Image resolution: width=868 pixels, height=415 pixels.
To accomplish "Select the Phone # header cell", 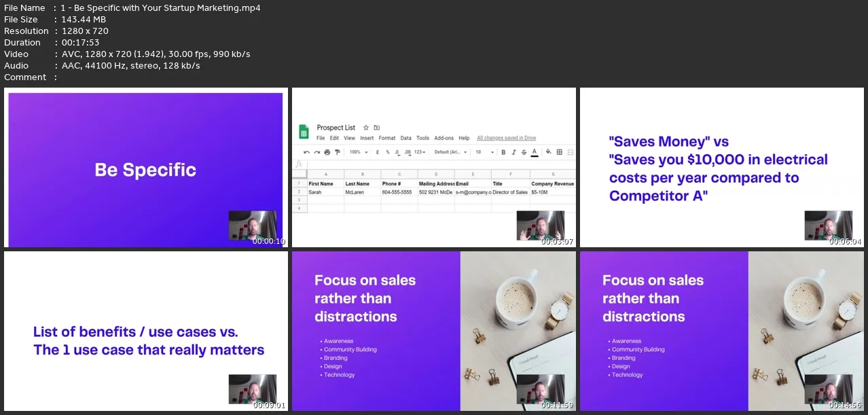I will coord(399,183).
